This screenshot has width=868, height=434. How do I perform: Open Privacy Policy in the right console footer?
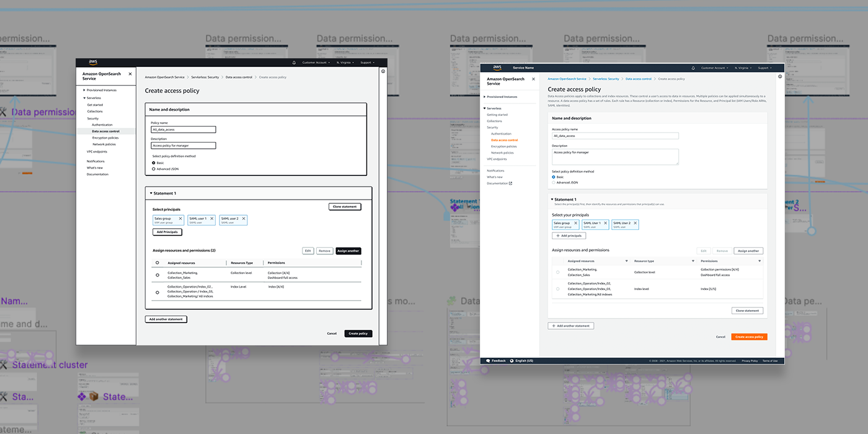click(750, 360)
